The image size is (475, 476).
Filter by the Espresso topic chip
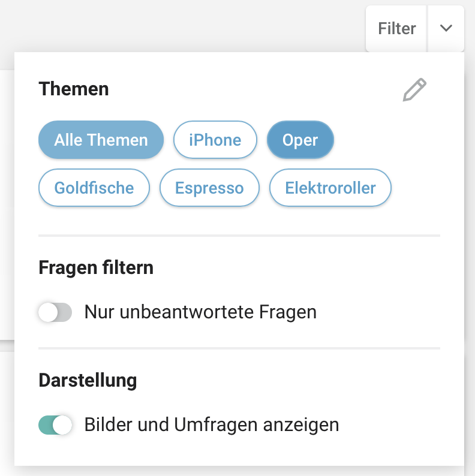pyautogui.click(x=209, y=188)
